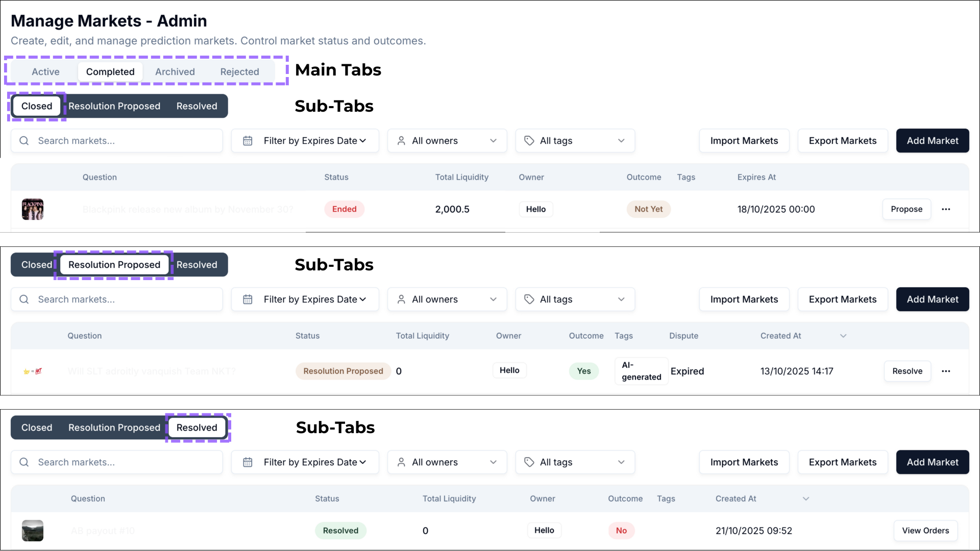
Task: Click View Orders for AB payout #10
Action: tap(925, 531)
